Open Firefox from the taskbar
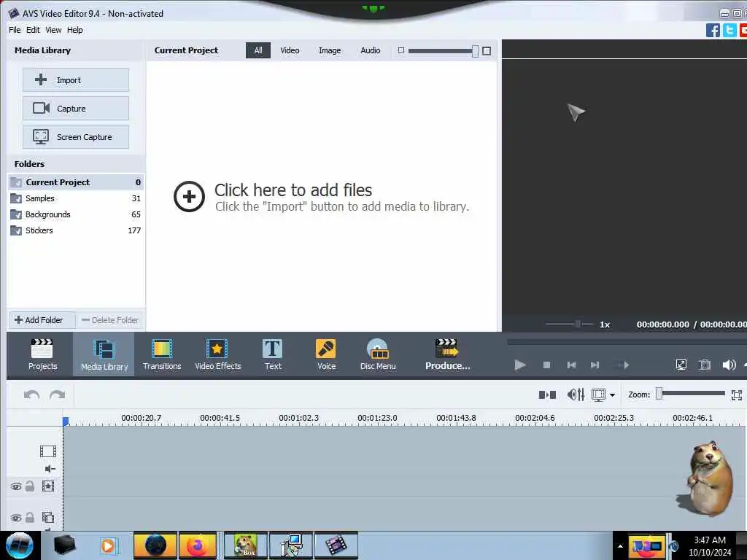747x560 pixels. [x=197, y=545]
